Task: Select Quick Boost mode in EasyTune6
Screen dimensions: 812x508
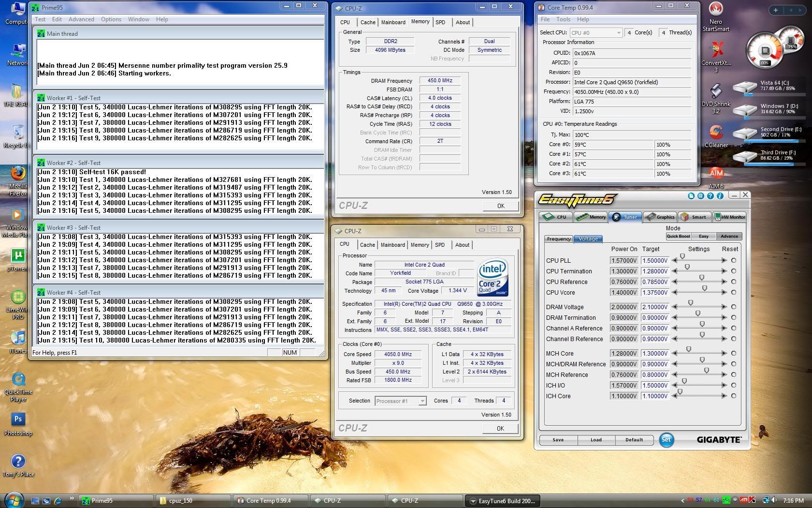Action: [x=678, y=236]
